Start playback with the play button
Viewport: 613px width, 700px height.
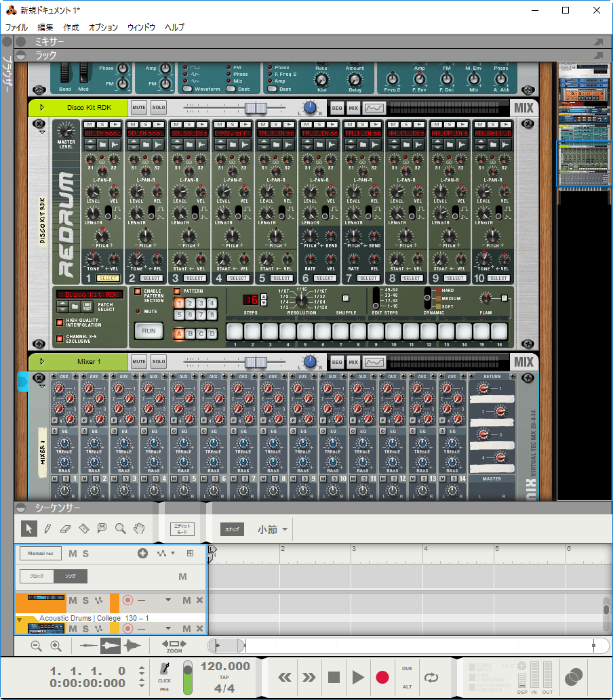[x=358, y=677]
